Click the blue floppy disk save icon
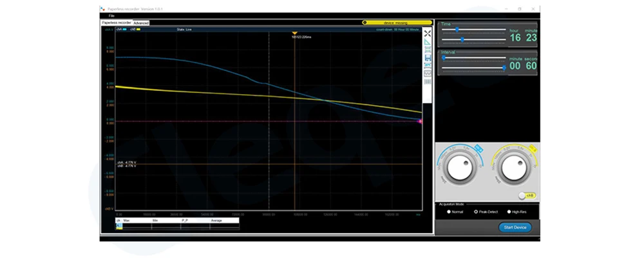Viewport: 644px width, 258px height. [428, 57]
